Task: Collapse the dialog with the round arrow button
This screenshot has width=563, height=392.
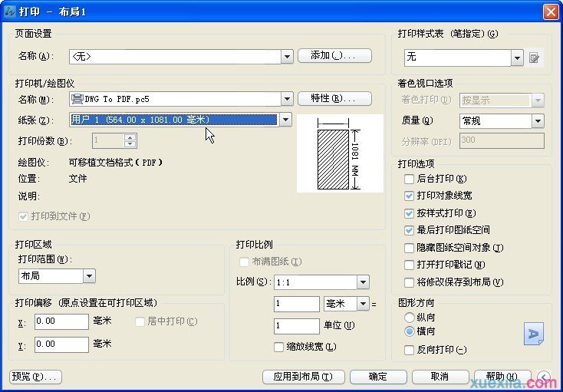Action: point(544,377)
